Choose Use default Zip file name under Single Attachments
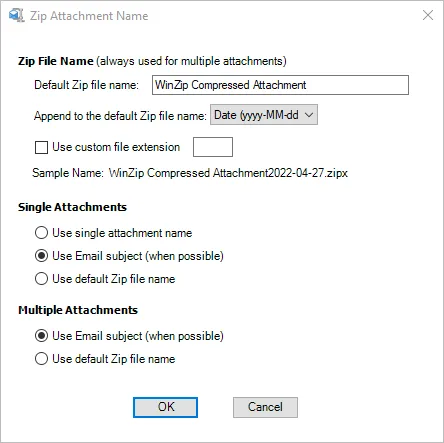The width and height of the screenshot is (444, 443). tap(41, 279)
